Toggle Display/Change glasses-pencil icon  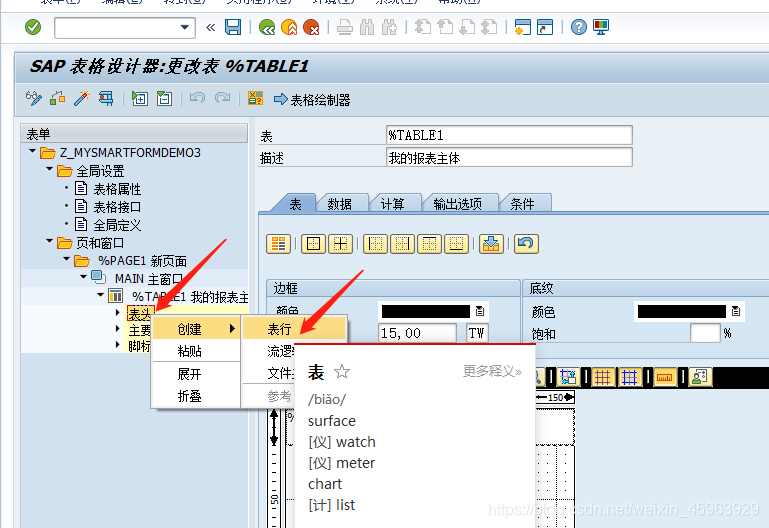33,99
